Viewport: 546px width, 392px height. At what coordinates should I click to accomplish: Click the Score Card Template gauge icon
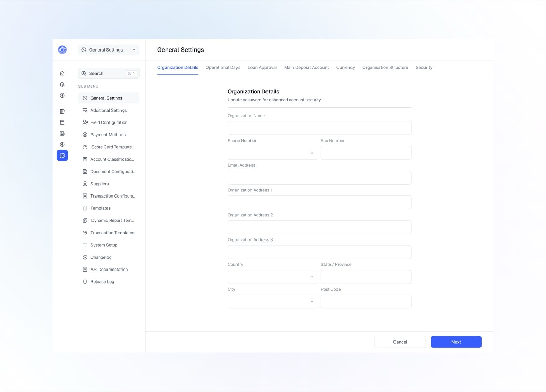coord(85,147)
